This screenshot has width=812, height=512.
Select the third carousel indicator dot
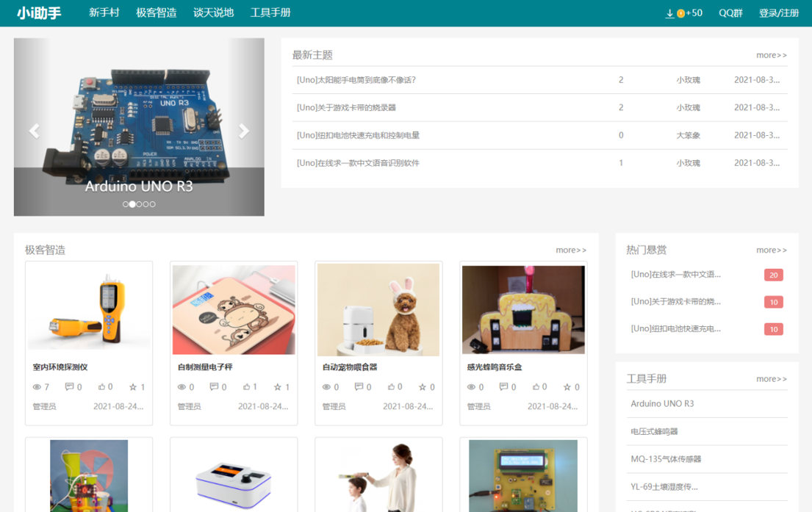click(x=139, y=204)
